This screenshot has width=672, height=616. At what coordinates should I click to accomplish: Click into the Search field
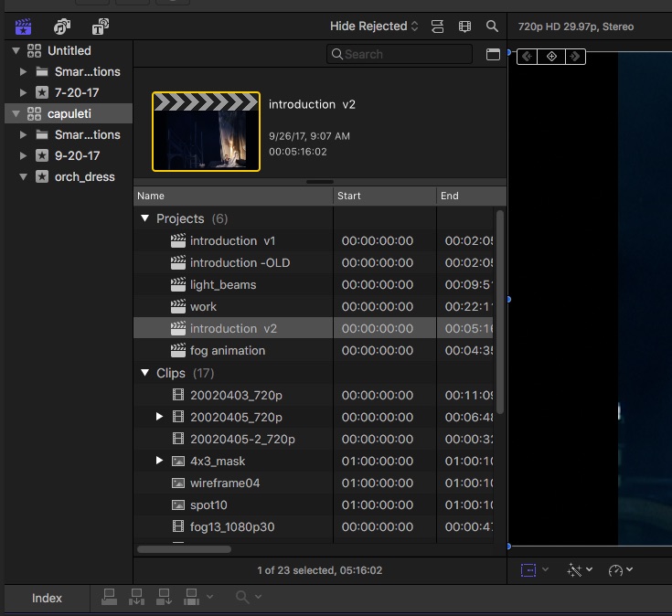tap(400, 54)
